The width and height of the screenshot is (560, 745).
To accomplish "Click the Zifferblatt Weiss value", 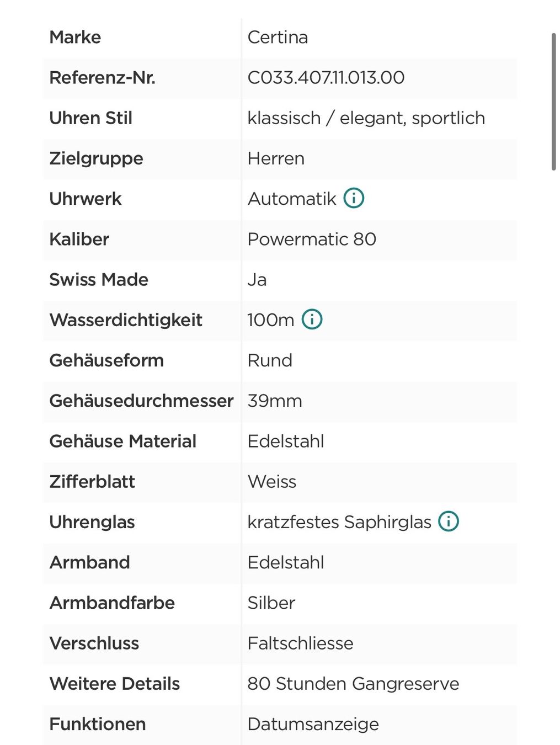I will pyautogui.click(x=271, y=481).
